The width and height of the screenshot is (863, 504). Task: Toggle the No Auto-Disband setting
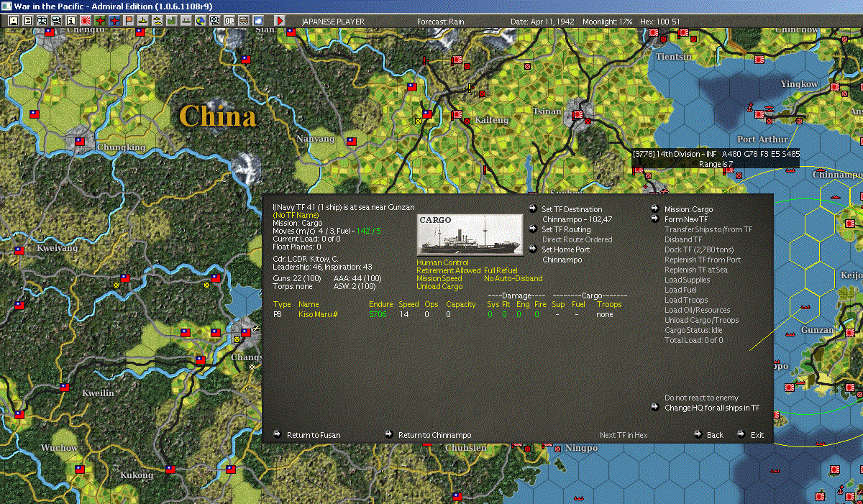[513, 278]
